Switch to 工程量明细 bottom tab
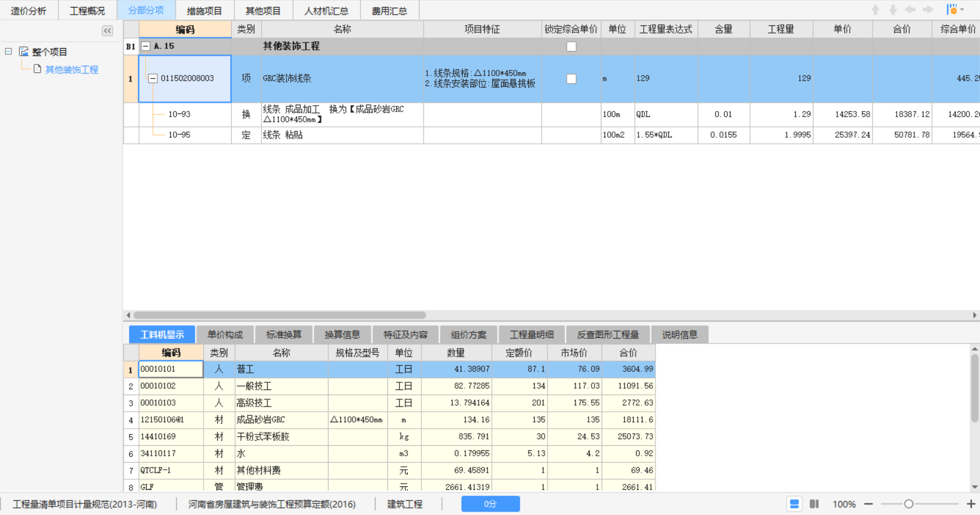Viewport: 980px width, 515px height. point(532,335)
